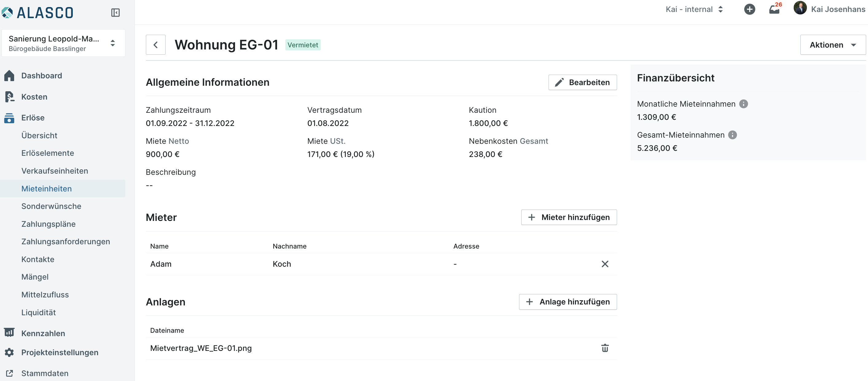The width and height of the screenshot is (868, 381).
Task: Collapse the sidebar with the panel icon
Action: (x=115, y=13)
